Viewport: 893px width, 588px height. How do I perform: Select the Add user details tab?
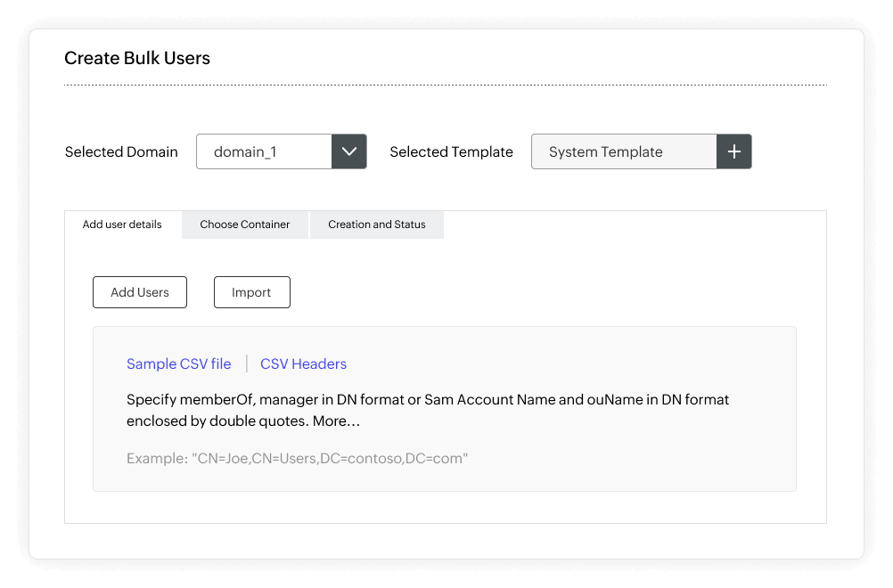pos(122,225)
